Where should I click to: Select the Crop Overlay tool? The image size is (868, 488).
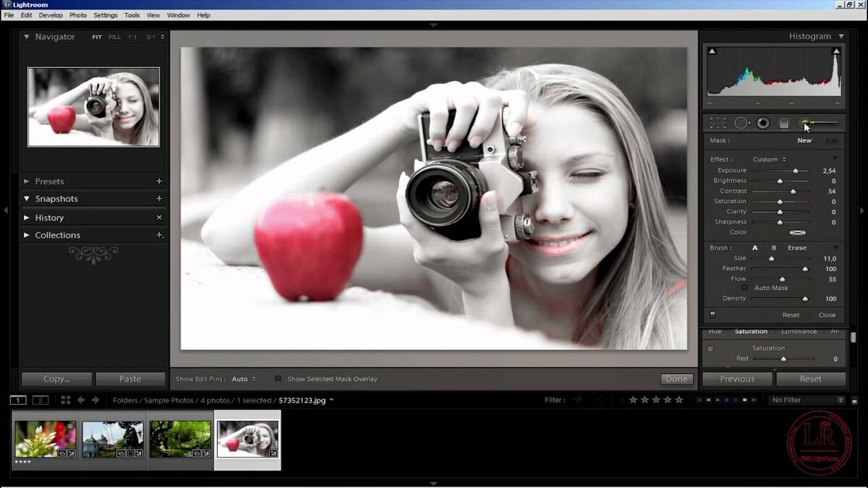pos(718,123)
